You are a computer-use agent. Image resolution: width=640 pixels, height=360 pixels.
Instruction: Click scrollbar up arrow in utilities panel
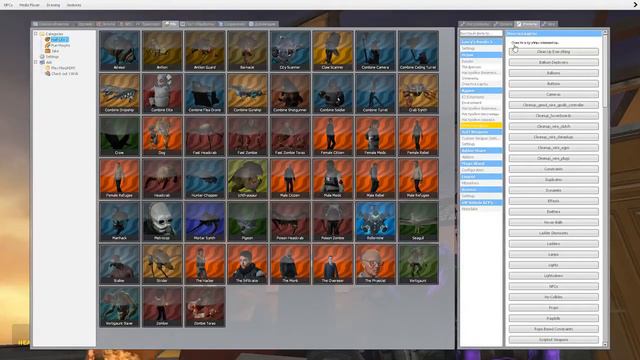click(x=605, y=32)
